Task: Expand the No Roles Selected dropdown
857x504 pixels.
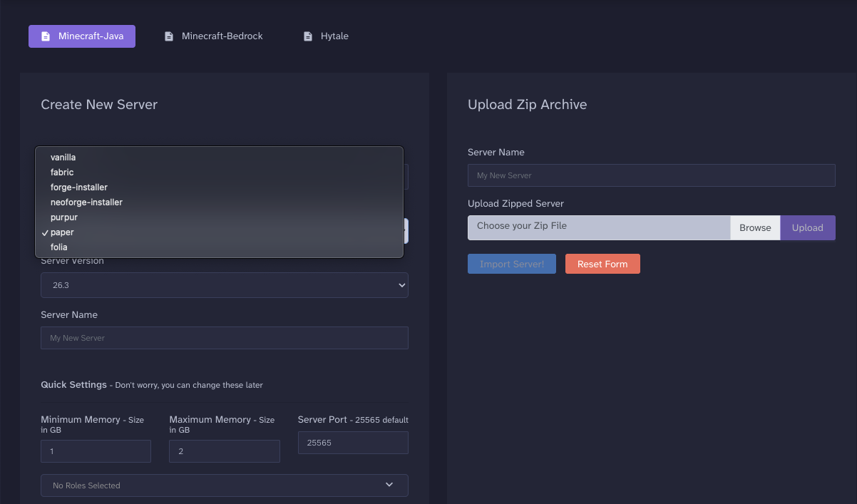Action: click(x=225, y=485)
